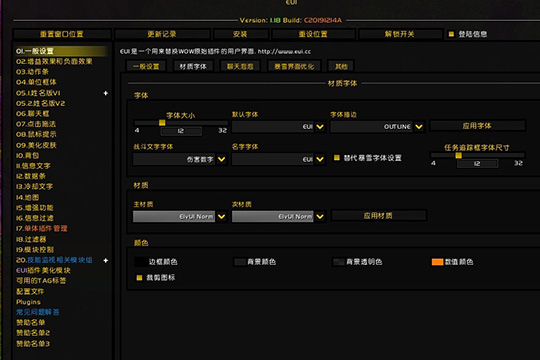Open 赞助名单2 in the sidebar
This screenshot has width=540, height=360.
[33, 333]
